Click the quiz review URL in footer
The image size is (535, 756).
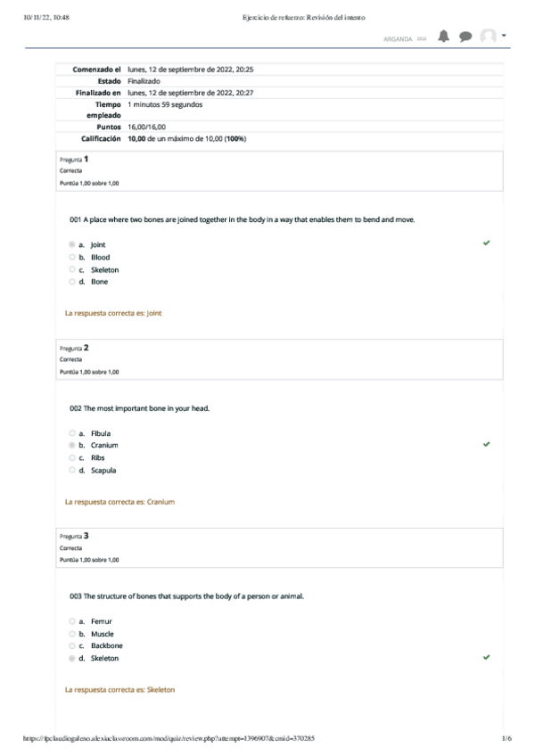(x=169, y=738)
